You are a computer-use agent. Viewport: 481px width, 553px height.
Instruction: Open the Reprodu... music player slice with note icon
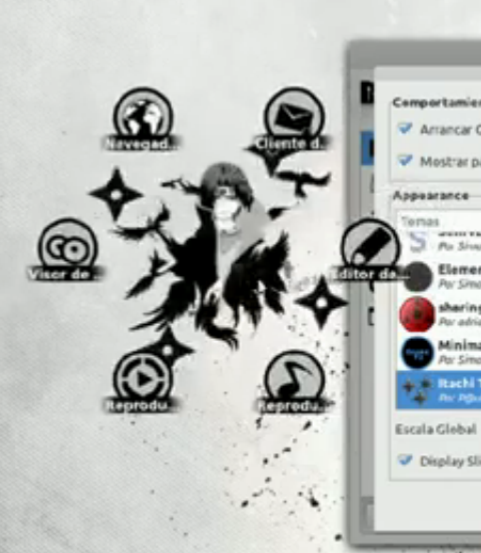point(294,381)
